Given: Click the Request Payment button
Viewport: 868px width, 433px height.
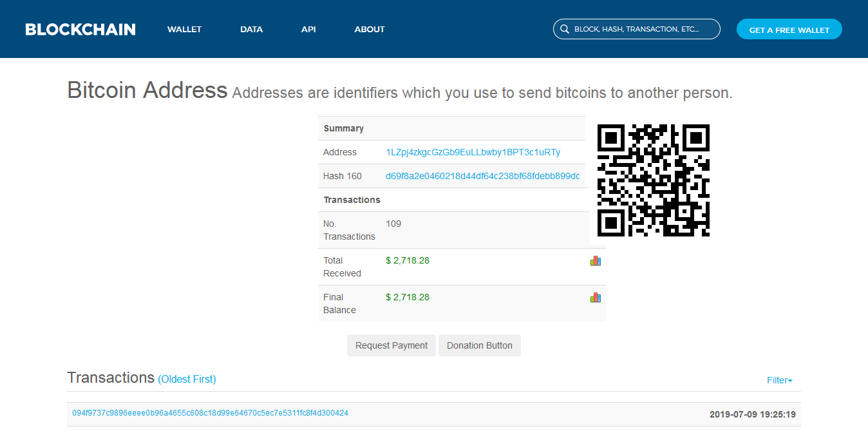Looking at the screenshot, I should [x=392, y=345].
